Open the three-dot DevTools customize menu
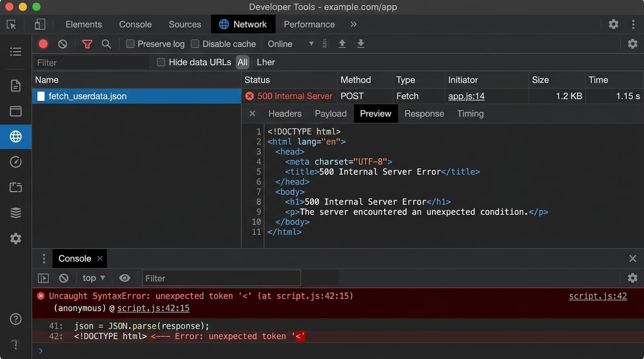The width and height of the screenshot is (644, 359). click(x=633, y=24)
